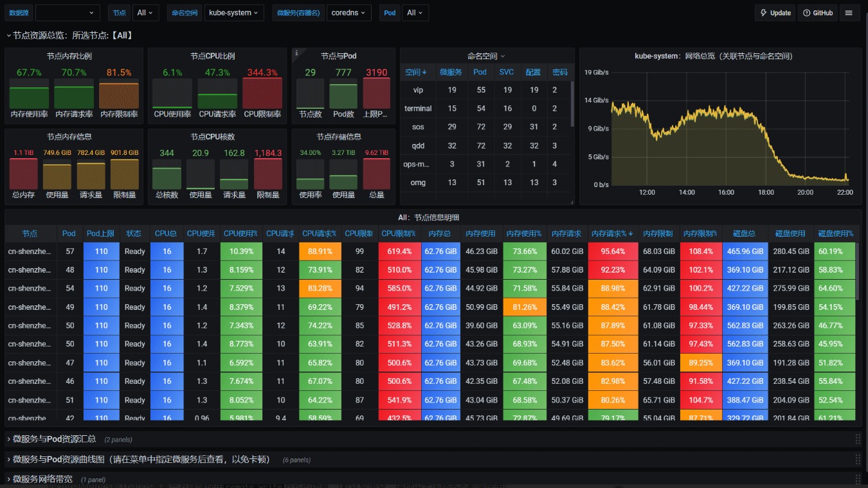868x488 pixels.
Task: Sort node table by 磁盘总 column header
Action: coord(745,233)
